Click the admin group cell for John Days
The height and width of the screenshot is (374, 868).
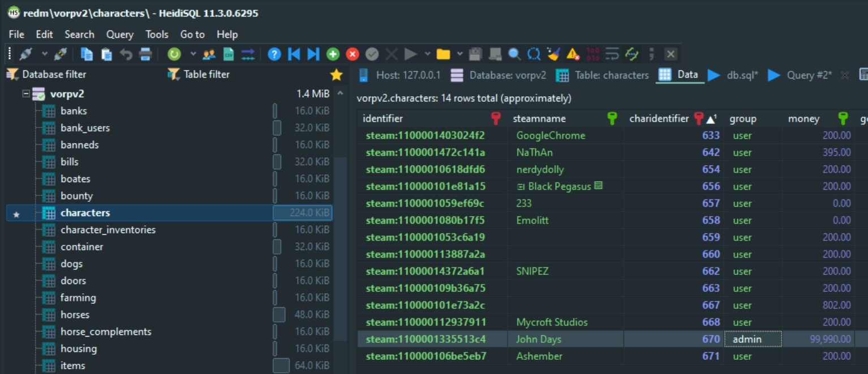pyautogui.click(x=753, y=339)
